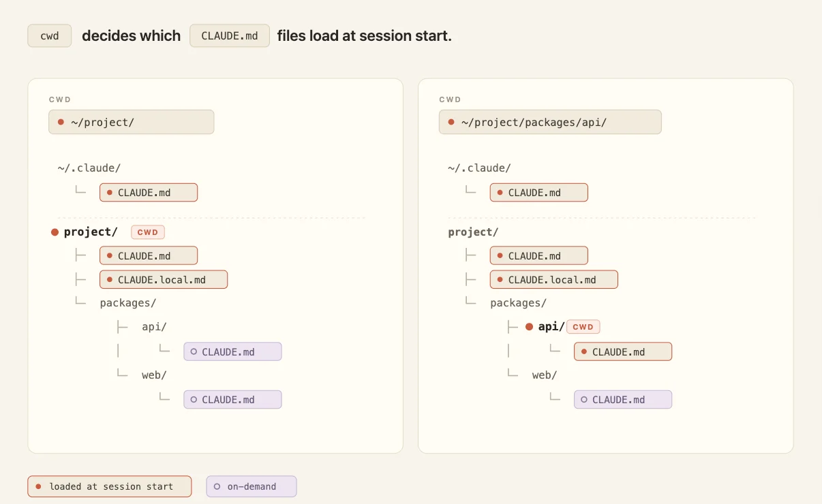Screen dimensions: 822x504
Task: Open CLAUDE.md under web/ in left panel
Action: (232, 399)
